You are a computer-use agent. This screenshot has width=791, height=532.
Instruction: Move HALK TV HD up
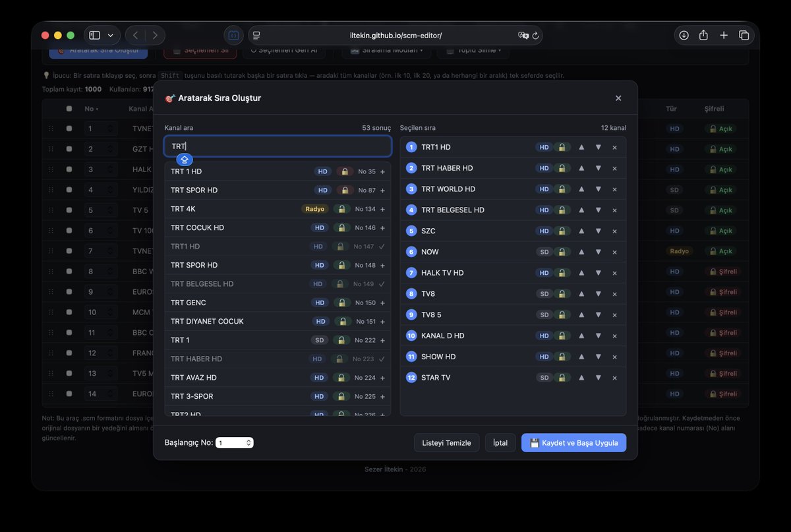(x=581, y=273)
